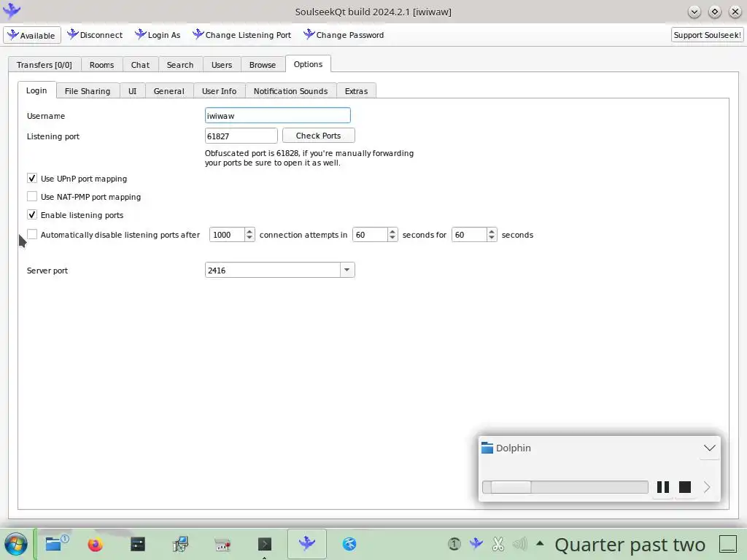Enable Automatically disable listening ports checkbox

click(x=32, y=234)
